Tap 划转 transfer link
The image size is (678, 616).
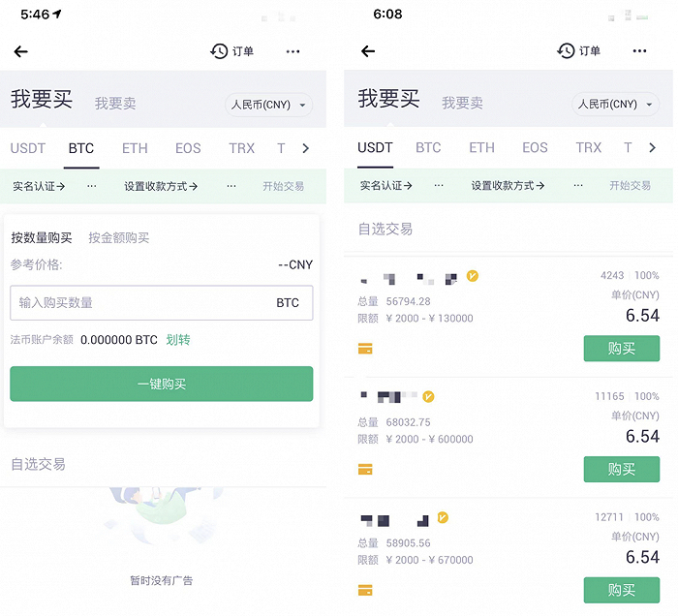[178, 340]
